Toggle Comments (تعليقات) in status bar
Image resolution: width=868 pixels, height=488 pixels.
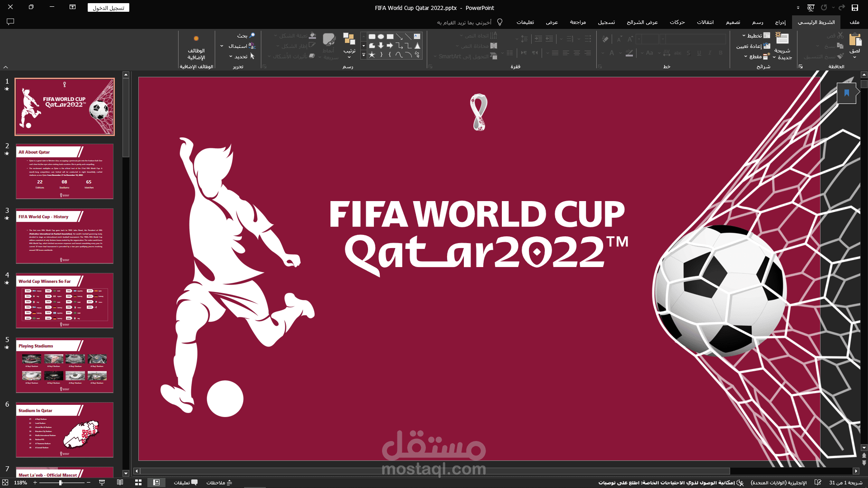pyautogui.click(x=186, y=483)
